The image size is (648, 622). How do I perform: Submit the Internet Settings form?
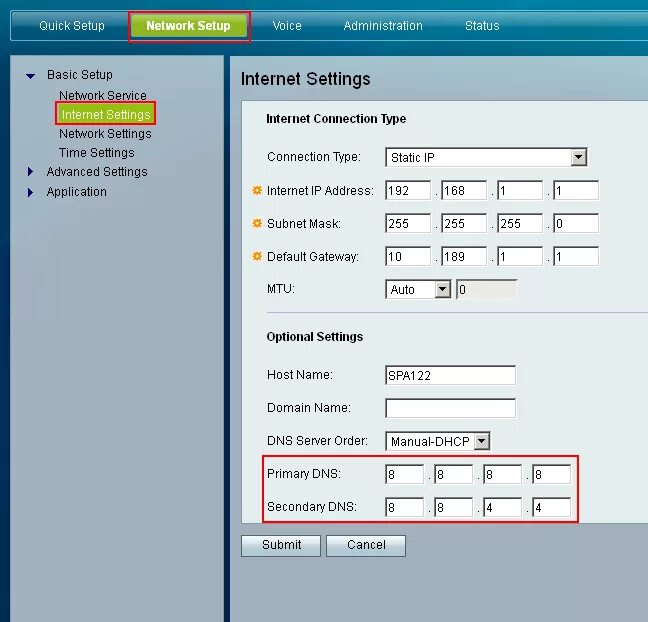click(281, 546)
